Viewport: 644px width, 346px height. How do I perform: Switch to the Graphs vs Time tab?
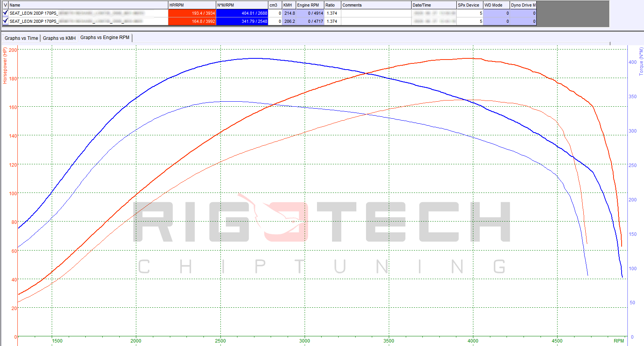pos(21,38)
